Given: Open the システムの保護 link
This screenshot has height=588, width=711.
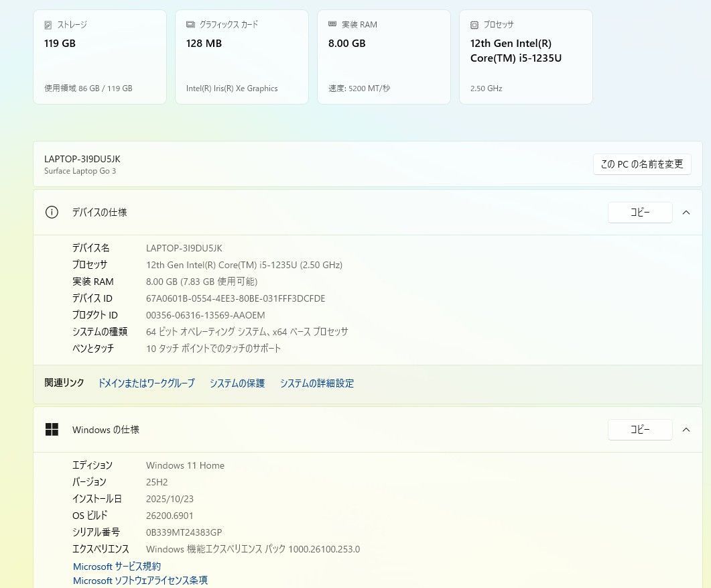Looking at the screenshot, I should coord(237,384).
